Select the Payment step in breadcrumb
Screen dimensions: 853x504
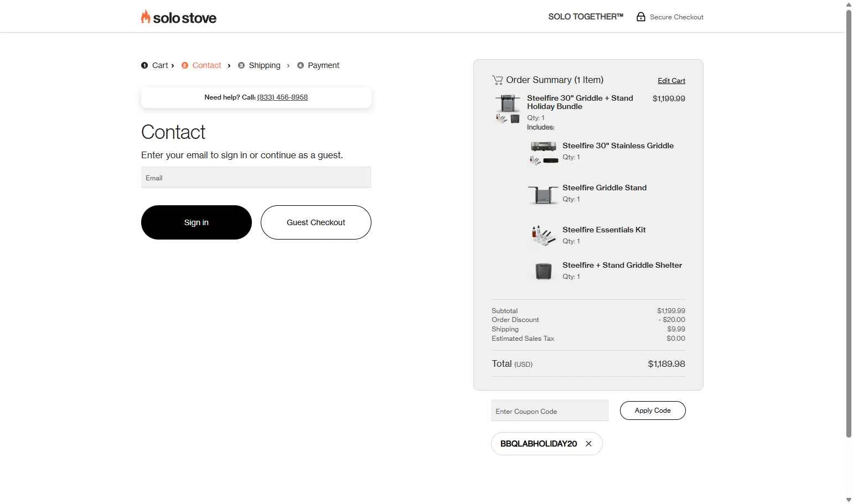pos(318,65)
